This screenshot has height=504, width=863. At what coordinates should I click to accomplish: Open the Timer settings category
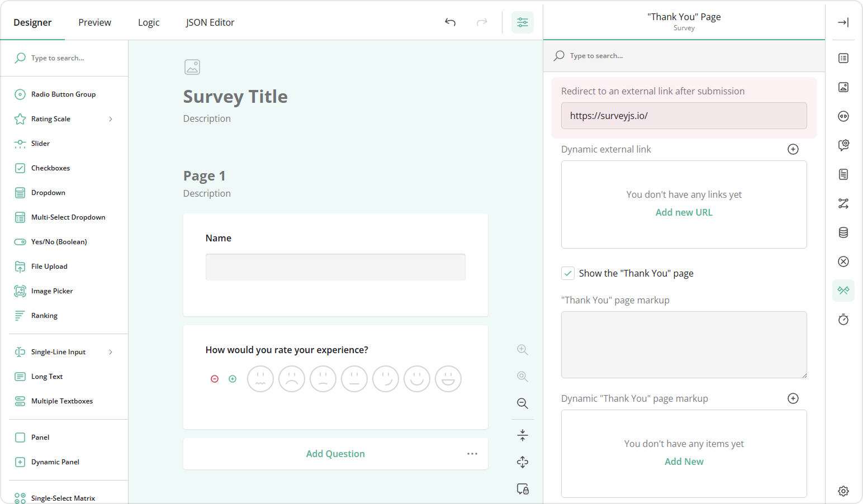(843, 319)
